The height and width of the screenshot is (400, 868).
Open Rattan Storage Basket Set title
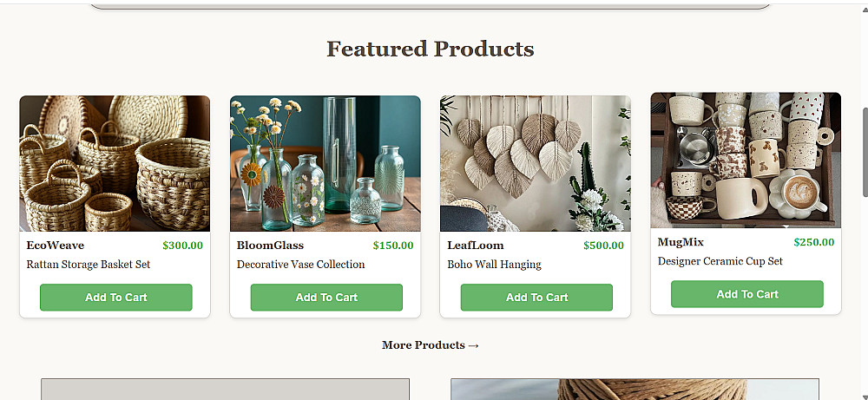point(89,265)
